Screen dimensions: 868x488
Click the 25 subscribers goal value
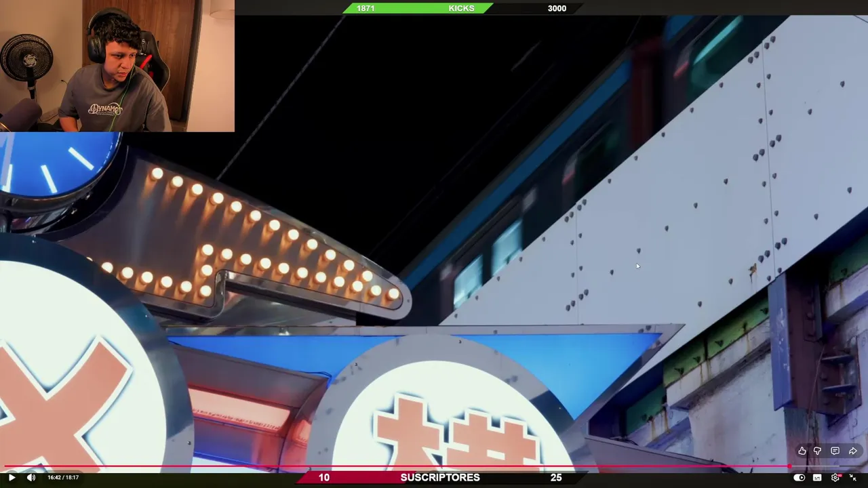tap(556, 477)
